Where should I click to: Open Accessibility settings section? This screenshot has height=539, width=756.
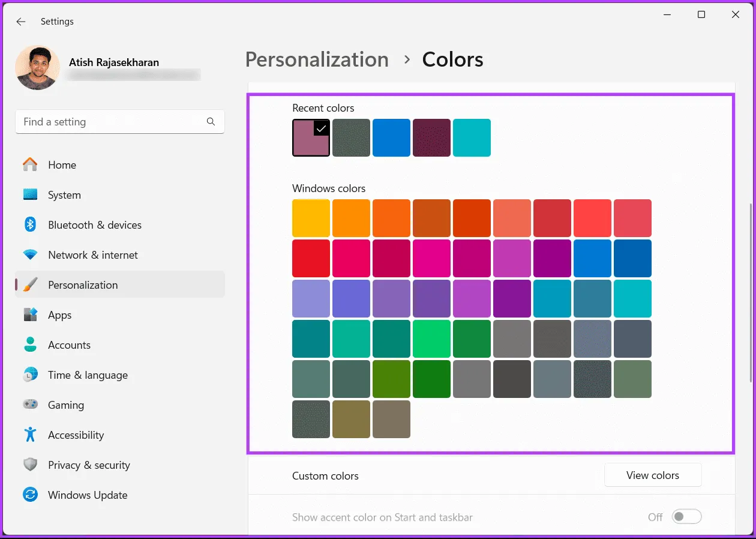click(x=76, y=435)
